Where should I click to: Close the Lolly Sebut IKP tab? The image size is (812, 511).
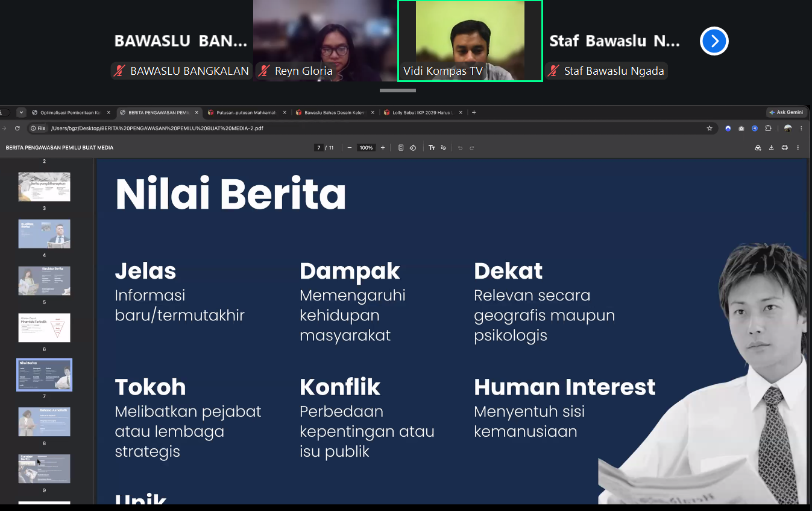(x=461, y=112)
